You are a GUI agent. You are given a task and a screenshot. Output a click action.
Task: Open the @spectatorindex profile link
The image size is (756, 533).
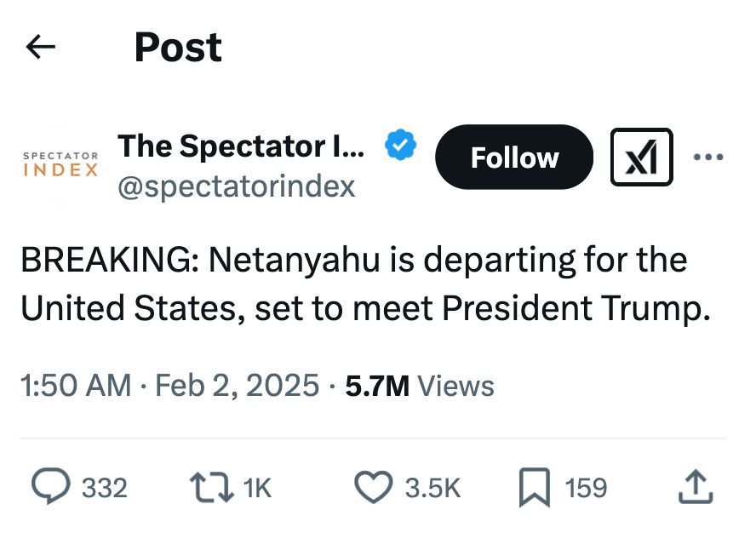tap(237, 186)
